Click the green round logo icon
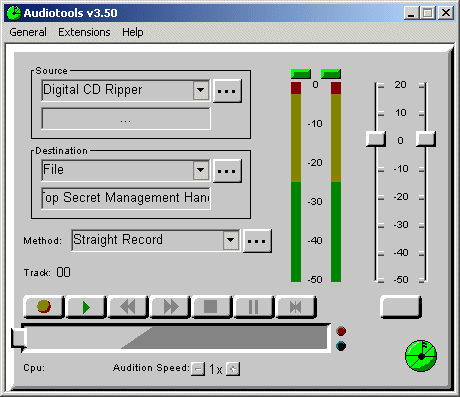Screen dimensions: 460x397 pyautogui.click(x=421, y=356)
